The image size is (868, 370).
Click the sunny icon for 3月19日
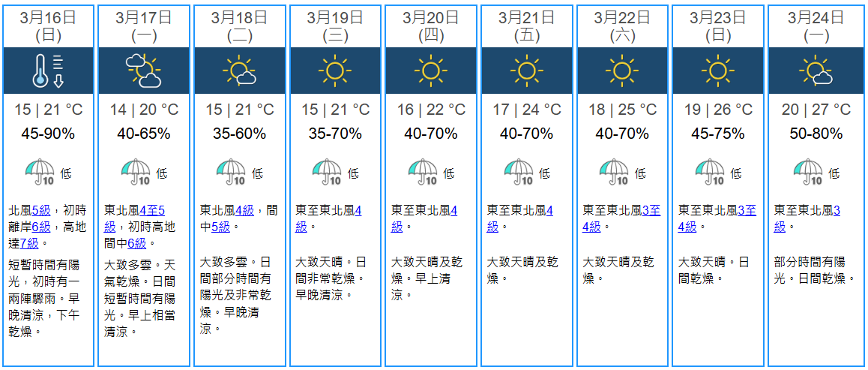(335, 71)
